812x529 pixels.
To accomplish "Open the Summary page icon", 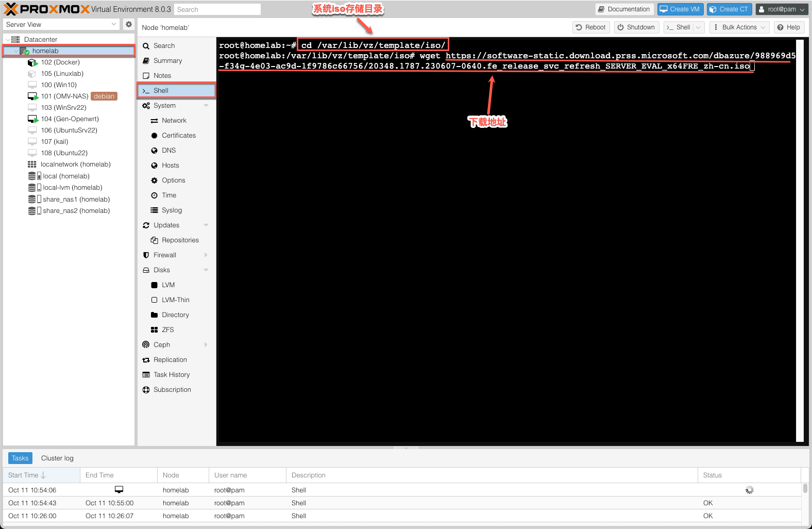I will [146, 61].
